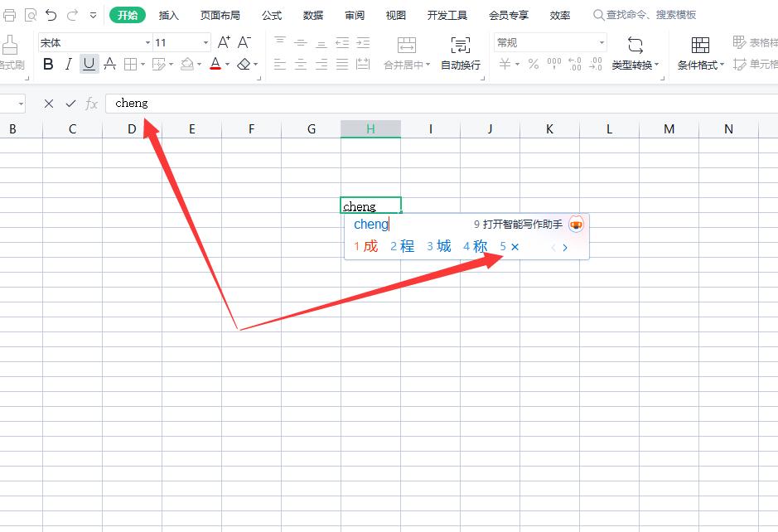Viewport: 778px width, 532px height.
Task: Open insert function fx button
Action: pos(91,104)
